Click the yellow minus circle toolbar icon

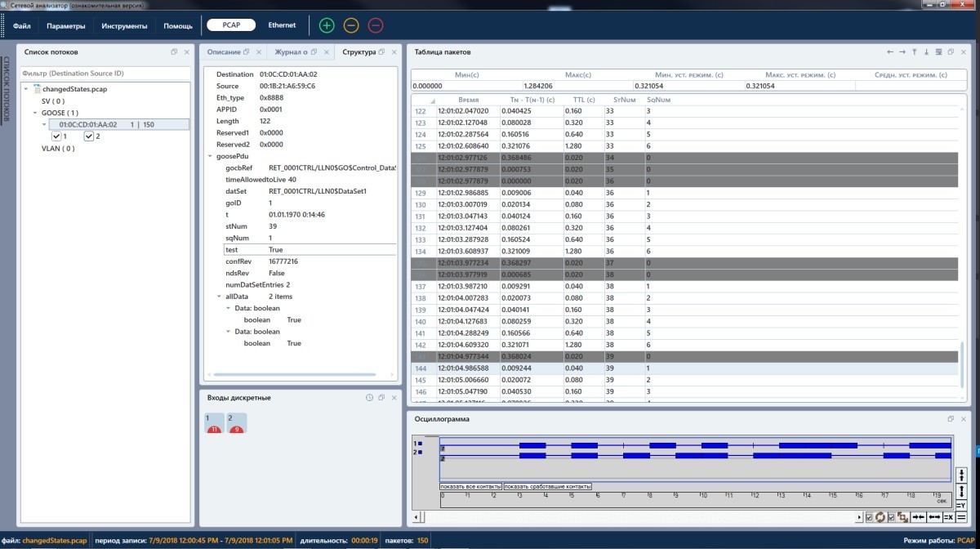click(x=351, y=25)
